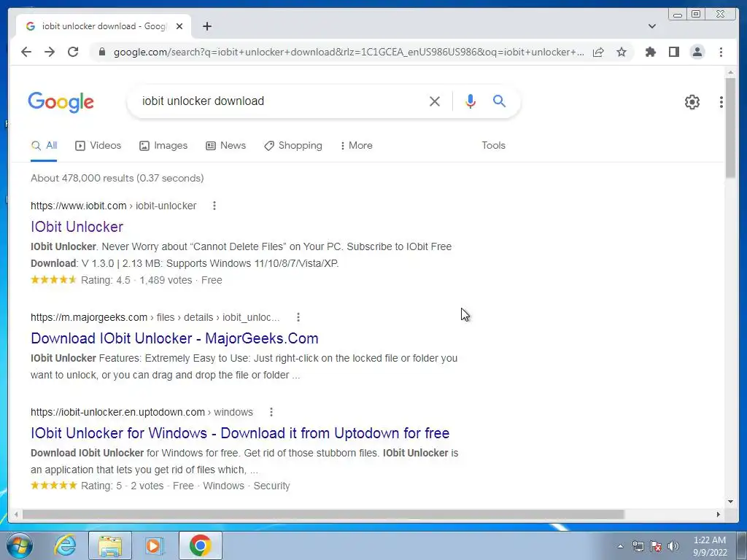This screenshot has width=747, height=560.
Task: Open the uptodown result options dots
Action: 271,412
